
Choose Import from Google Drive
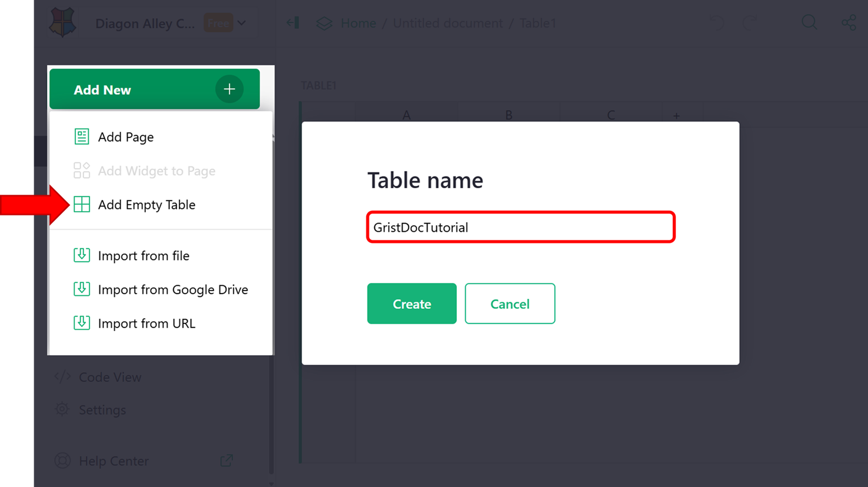click(82, 289)
